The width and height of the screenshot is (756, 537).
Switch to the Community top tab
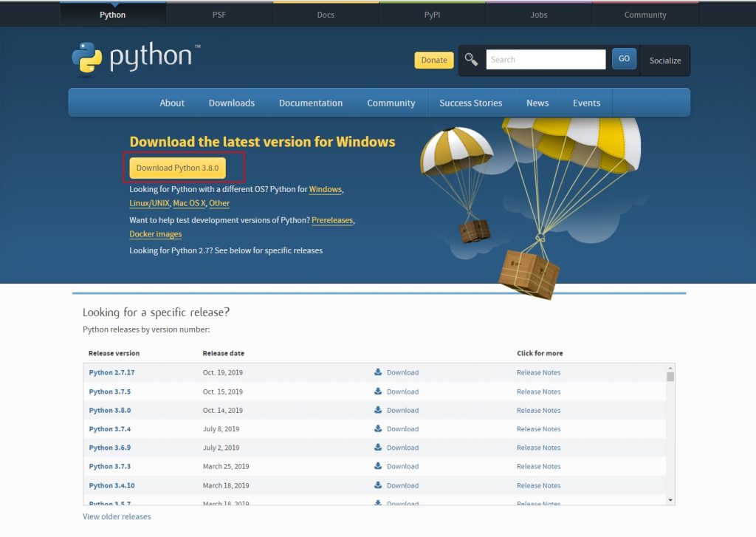pos(645,15)
